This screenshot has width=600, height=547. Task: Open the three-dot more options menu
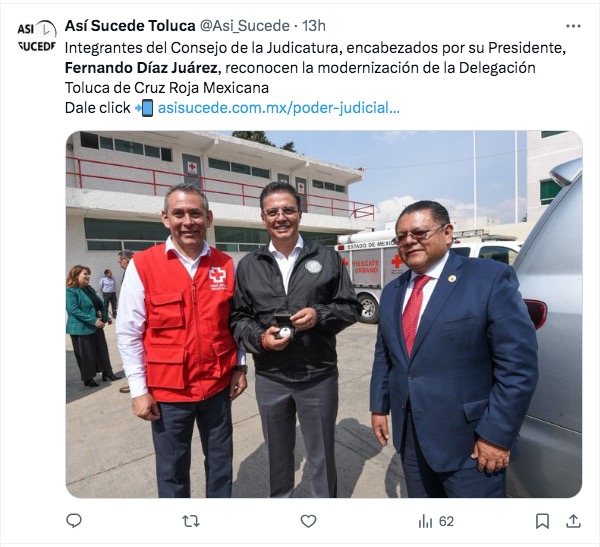click(573, 26)
